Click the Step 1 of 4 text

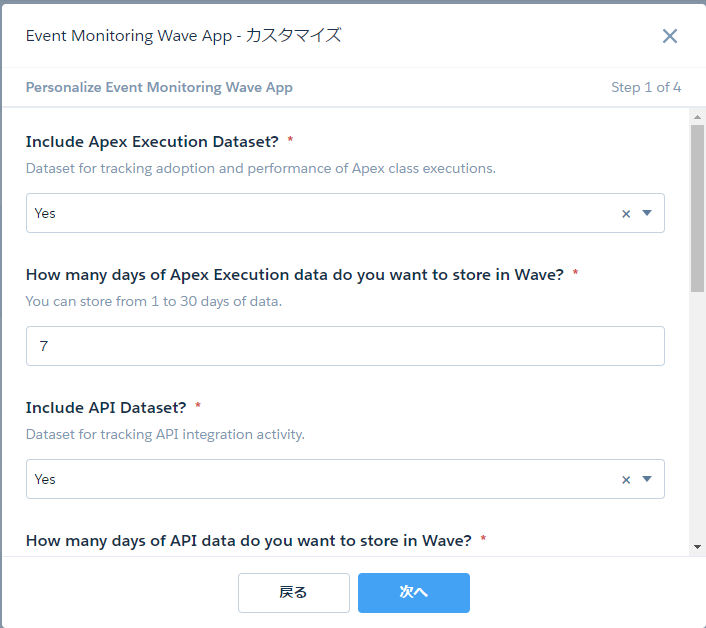point(646,87)
